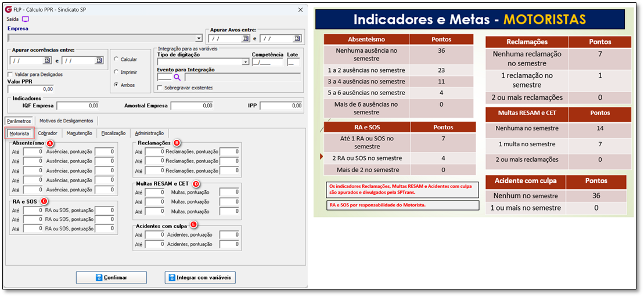This screenshot has height=297, width=644.
Task: Select the Motorista tab
Action: click(x=19, y=133)
